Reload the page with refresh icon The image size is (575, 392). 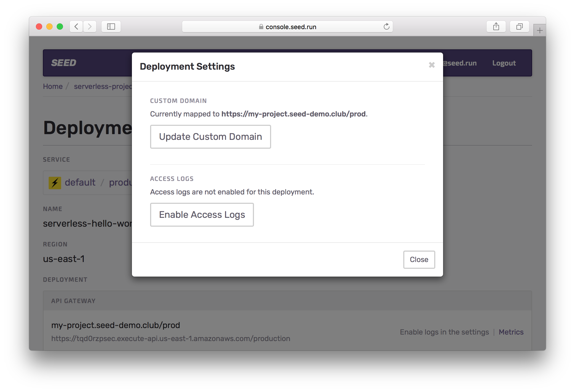tap(386, 27)
